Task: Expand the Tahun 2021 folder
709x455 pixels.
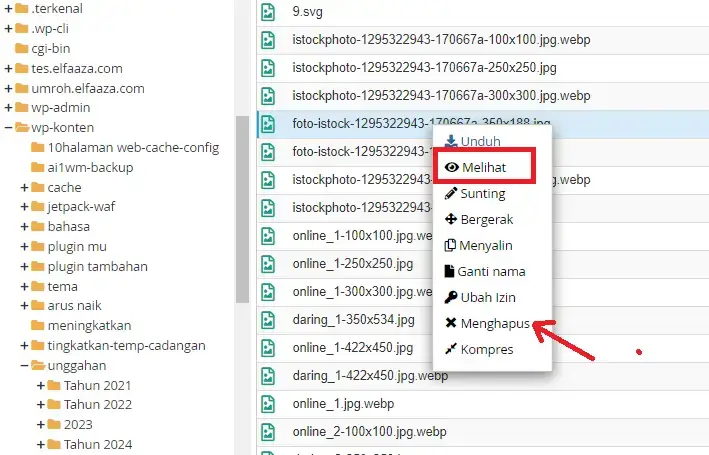Action: (41, 385)
